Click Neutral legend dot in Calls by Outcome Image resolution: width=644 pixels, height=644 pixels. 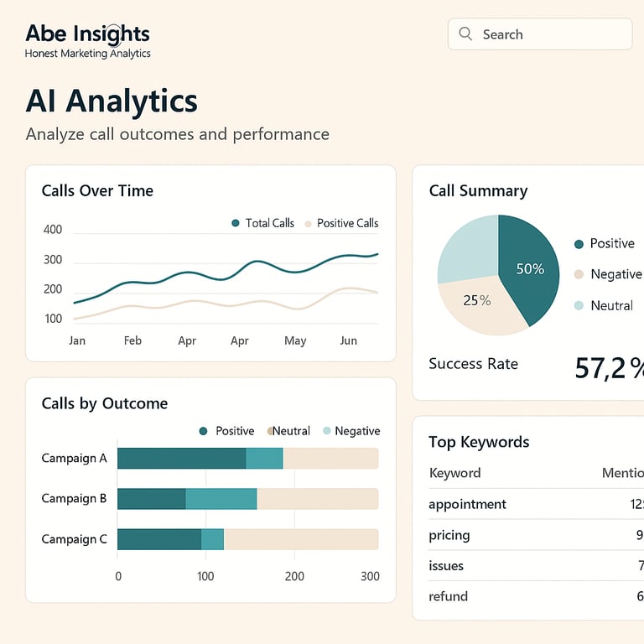coord(270,431)
